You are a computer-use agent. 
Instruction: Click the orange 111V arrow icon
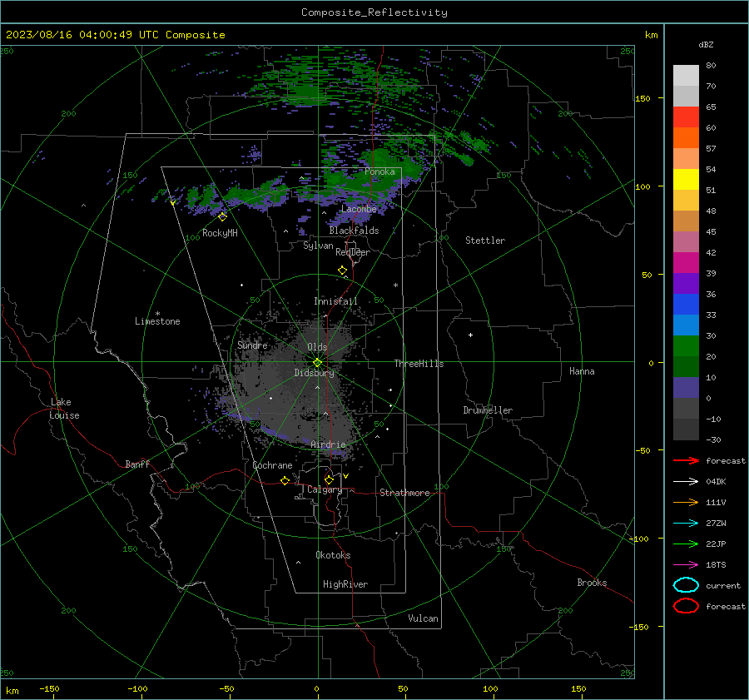686,502
